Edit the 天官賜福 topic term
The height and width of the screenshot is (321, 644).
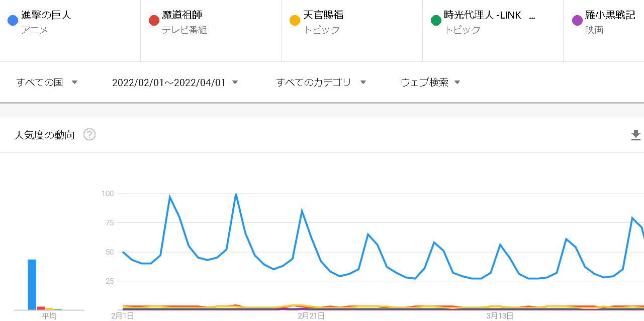click(323, 15)
